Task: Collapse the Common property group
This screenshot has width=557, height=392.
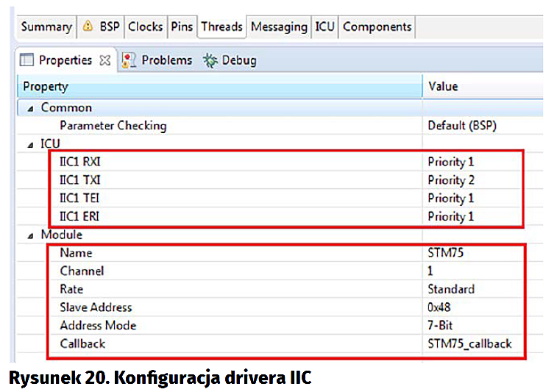Action: point(30,107)
